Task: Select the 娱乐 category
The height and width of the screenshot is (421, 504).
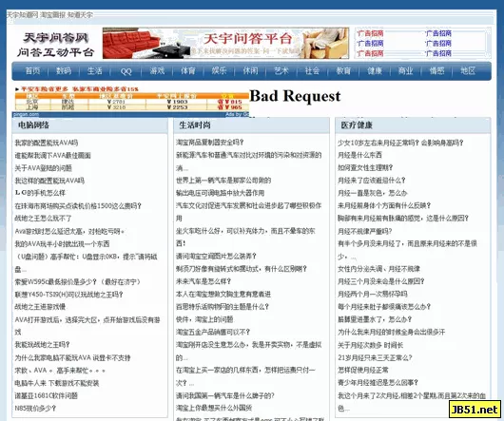Action: pyautogui.click(x=219, y=70)
